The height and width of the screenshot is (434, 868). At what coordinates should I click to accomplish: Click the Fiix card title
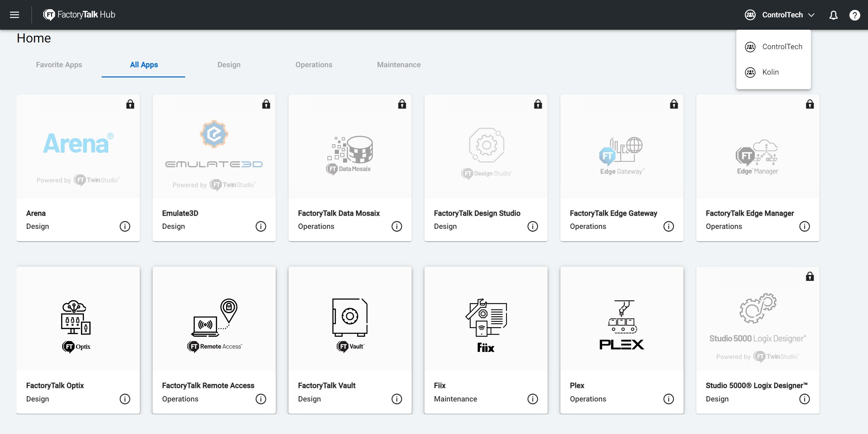point(440,386)
